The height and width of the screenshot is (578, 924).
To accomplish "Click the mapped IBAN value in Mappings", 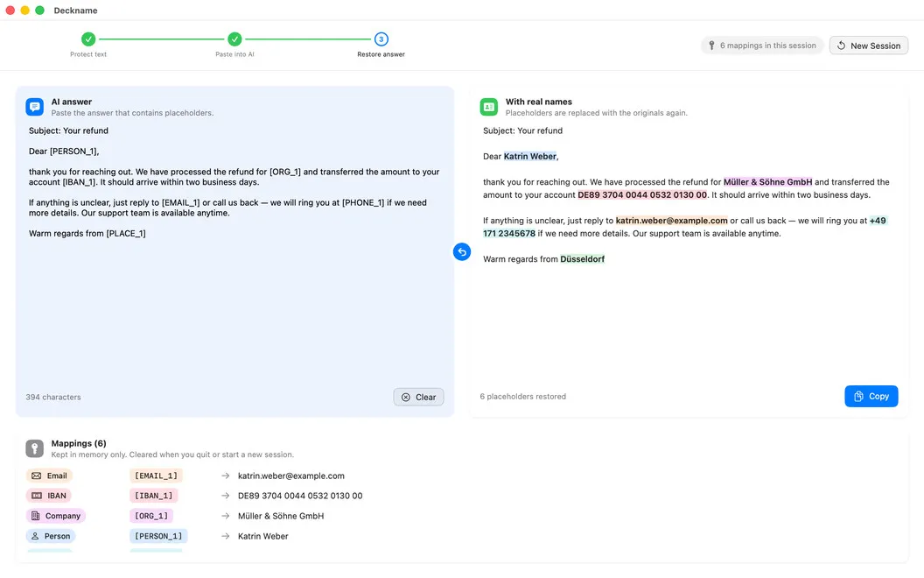I will [x=300, y=496].
